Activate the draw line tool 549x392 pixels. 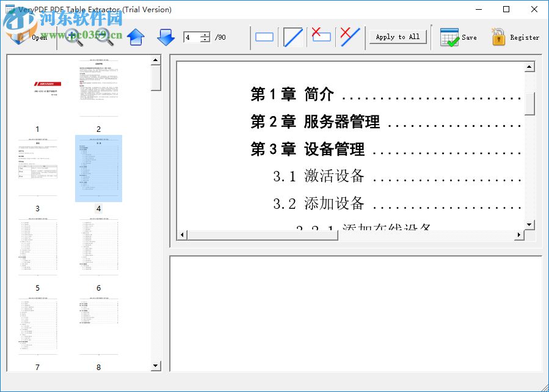tap(293, 37)
